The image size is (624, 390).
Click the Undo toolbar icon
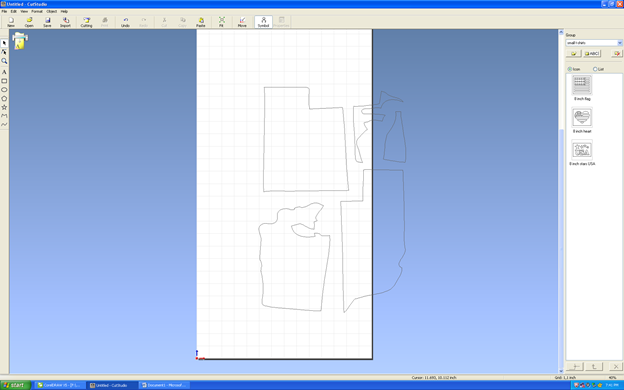[125, 22]
